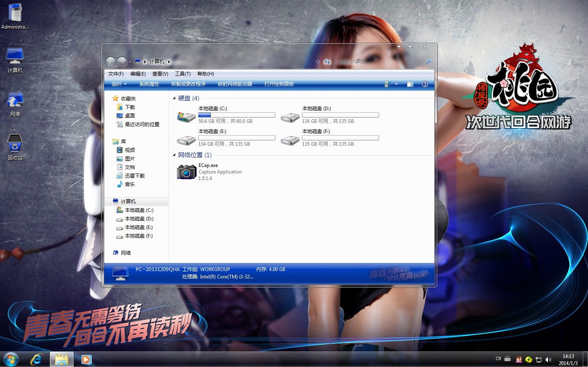Click the Explorer folder taskbar button
The width and height of the screenshot is (588, 367).
click(x=62, y=360)
